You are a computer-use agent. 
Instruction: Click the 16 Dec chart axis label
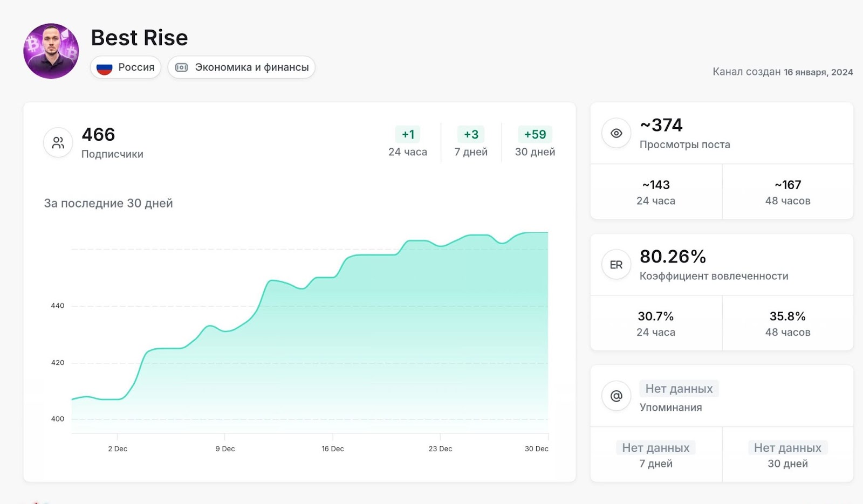pos(333,448)
